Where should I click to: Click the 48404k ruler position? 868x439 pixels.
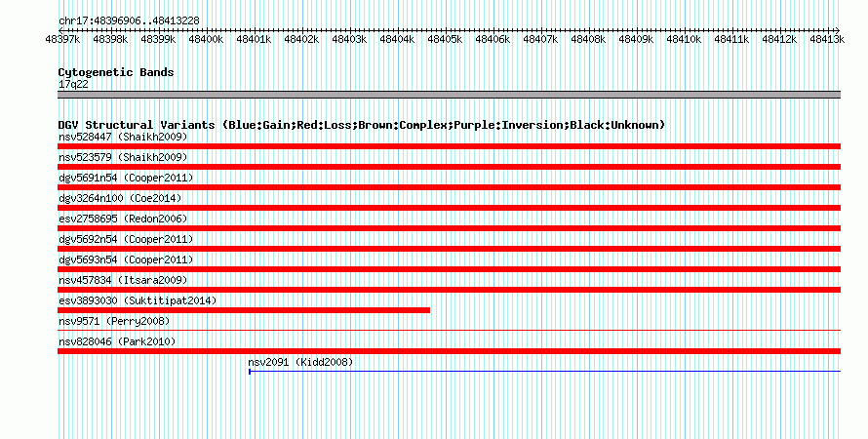click(x=397, y=39)
